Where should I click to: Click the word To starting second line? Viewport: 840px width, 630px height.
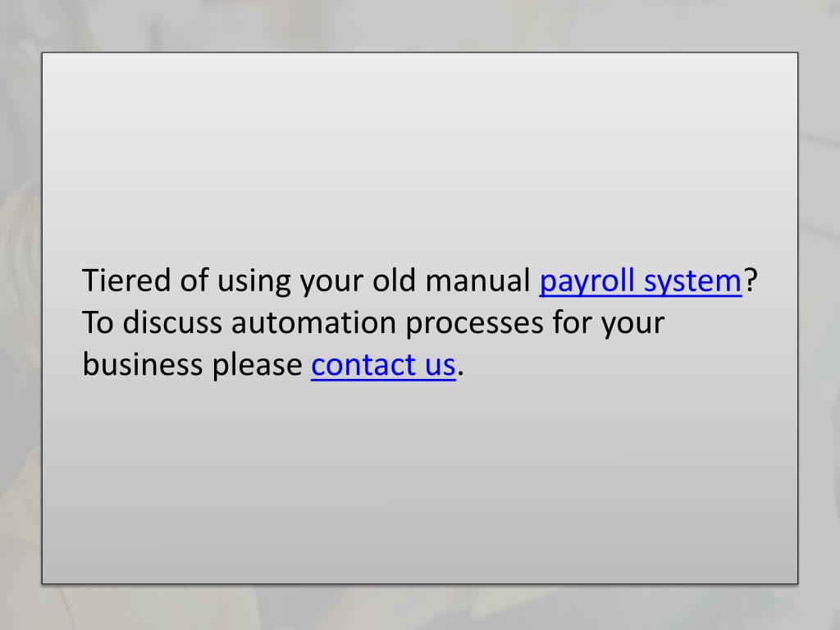(98, 322)
